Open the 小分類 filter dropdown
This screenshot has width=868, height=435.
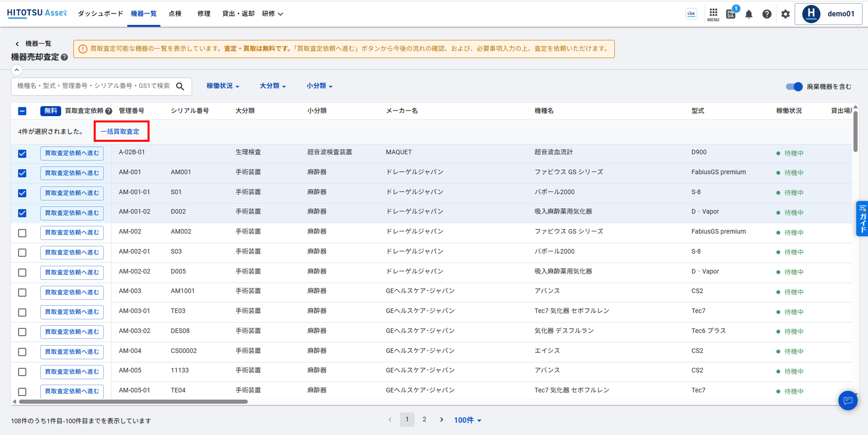319,86
